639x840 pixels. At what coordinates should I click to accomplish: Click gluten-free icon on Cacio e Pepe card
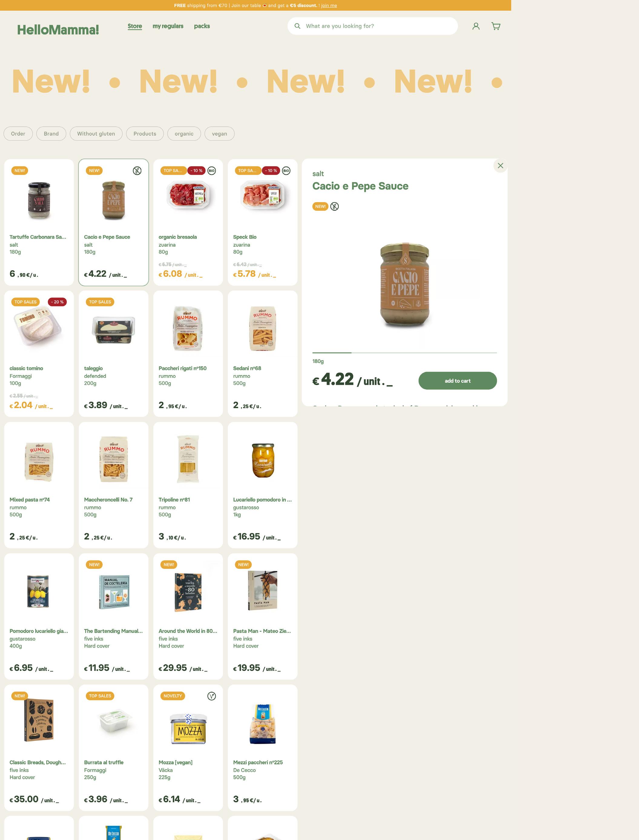pyautogui.click(x=137, y=171)
